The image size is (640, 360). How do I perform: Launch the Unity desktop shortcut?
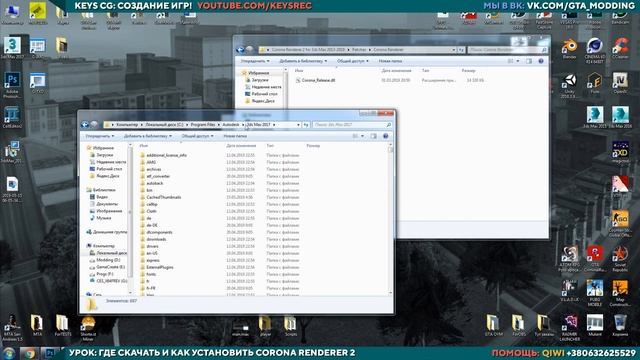pyautogui.click(x=569, y=85)
